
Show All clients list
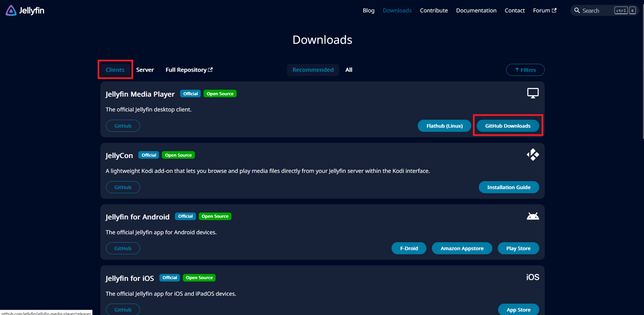tap(349, 70)
